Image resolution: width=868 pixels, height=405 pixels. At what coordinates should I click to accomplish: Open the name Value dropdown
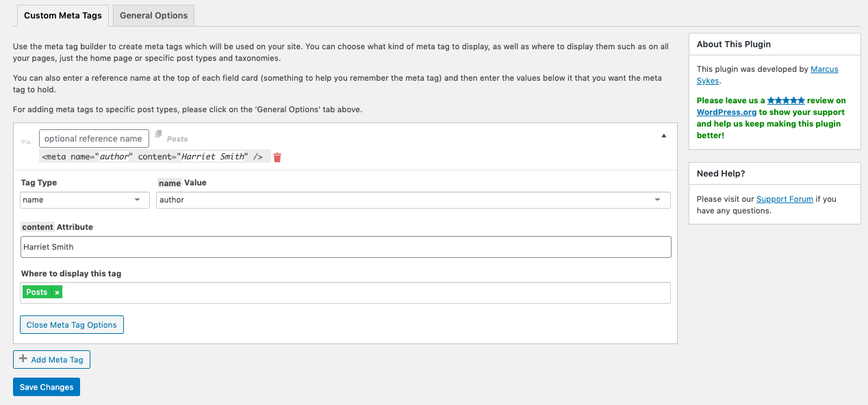pos(414,200)
